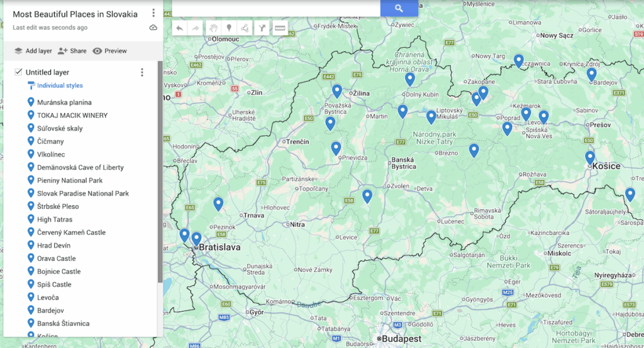Click the cloud saved status icon
Image resolution: width=644 pixels, height=348 pixels.
[x=153, y=28]
